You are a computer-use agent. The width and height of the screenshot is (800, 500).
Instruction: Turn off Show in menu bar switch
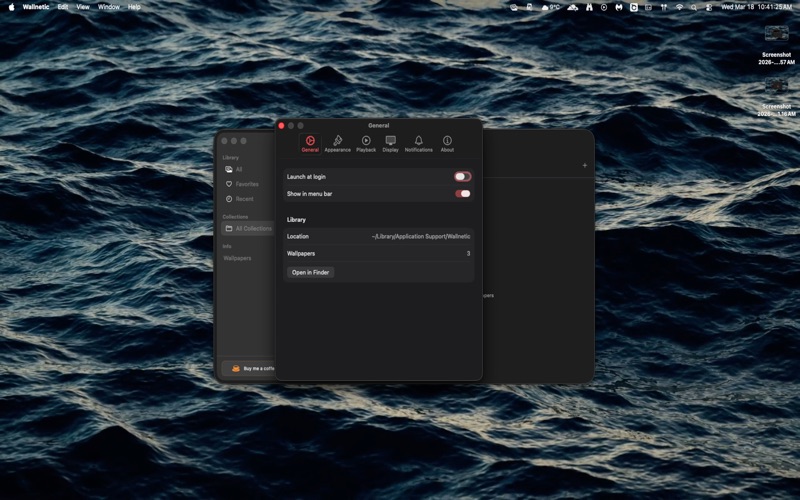pos(462,194)
